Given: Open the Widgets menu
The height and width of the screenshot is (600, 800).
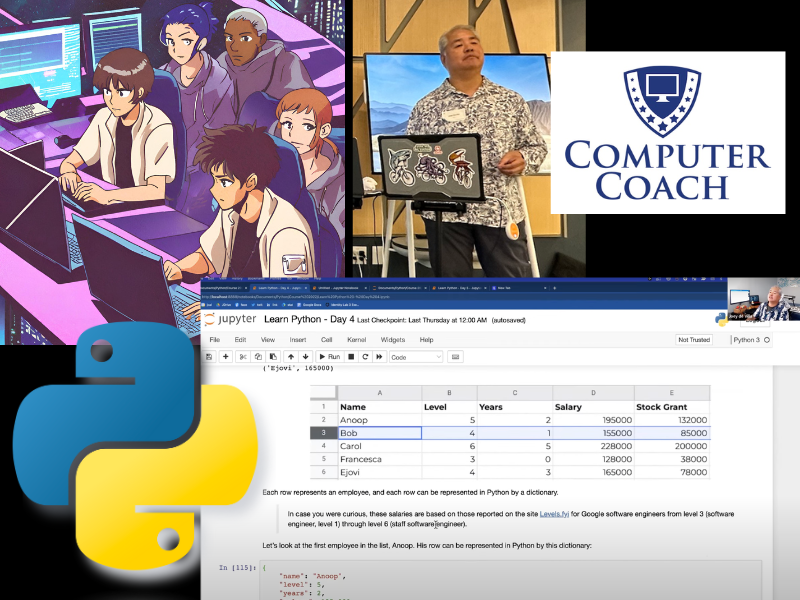Looking at the screenshot, I should (x=393, y=340).
